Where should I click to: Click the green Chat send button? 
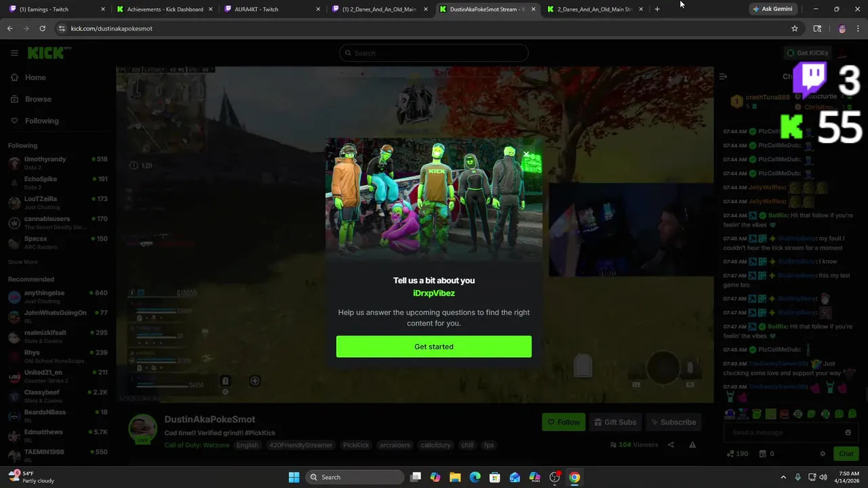846,453
